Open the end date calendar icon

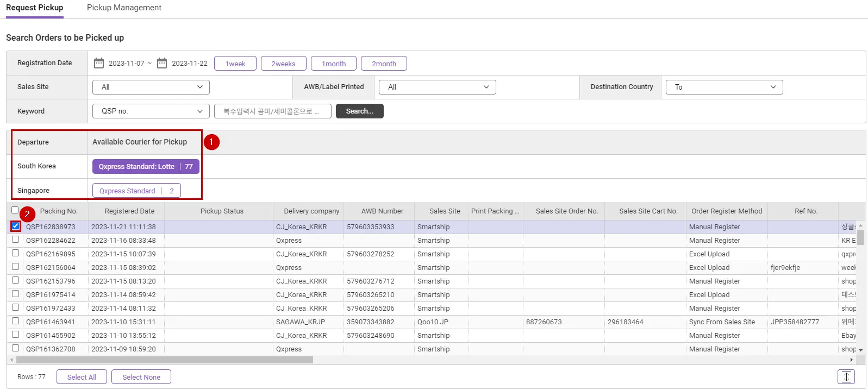(x=162, y=64)
